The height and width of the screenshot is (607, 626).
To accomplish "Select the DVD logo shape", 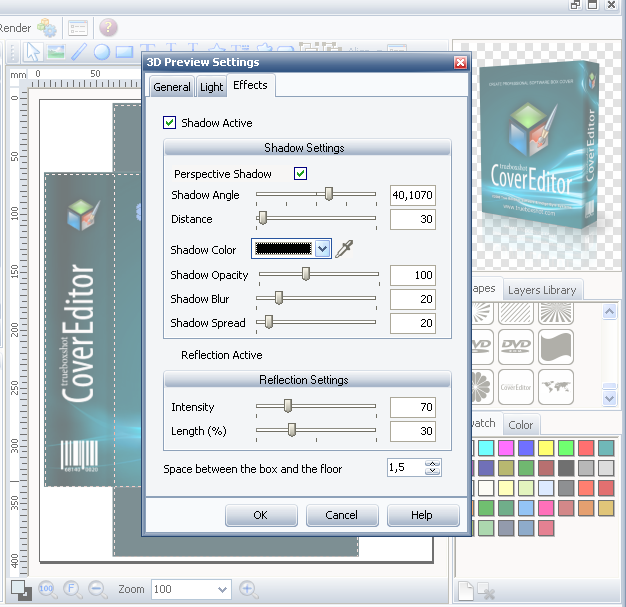I will click(516, 346).
